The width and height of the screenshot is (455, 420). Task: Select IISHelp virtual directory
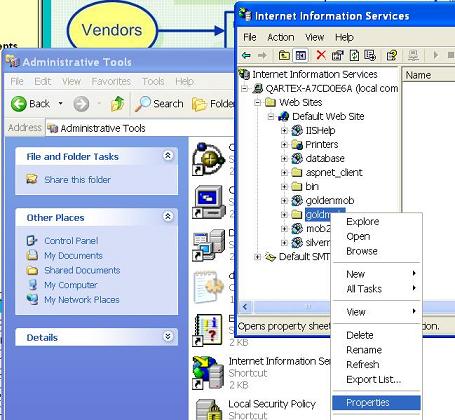point(313,130)
